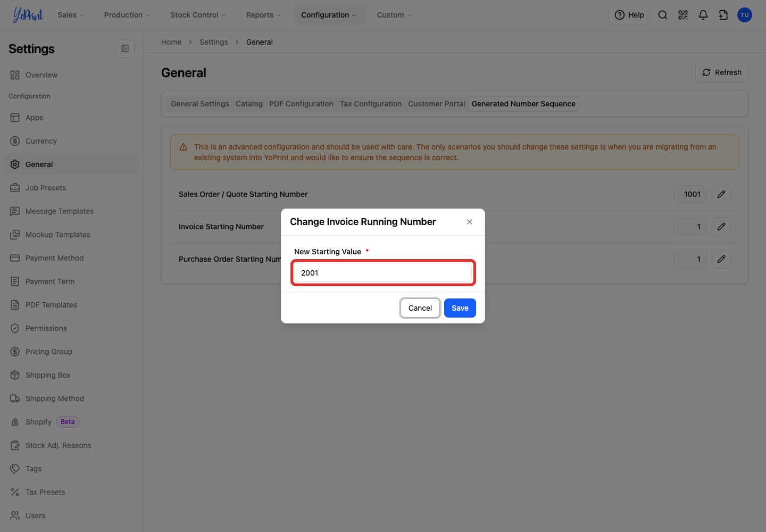Collapse the Settings sidebar panel

coord(125,48)
